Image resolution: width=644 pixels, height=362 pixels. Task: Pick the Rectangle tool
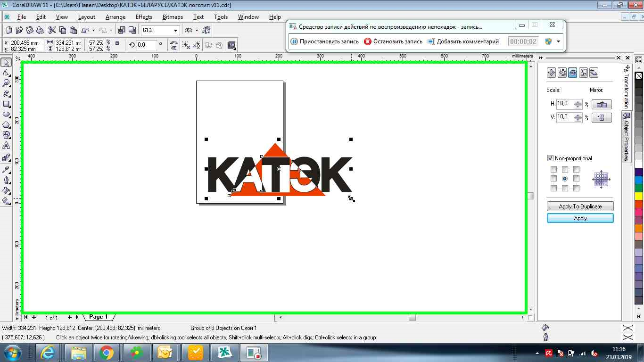tap(6, 104)
